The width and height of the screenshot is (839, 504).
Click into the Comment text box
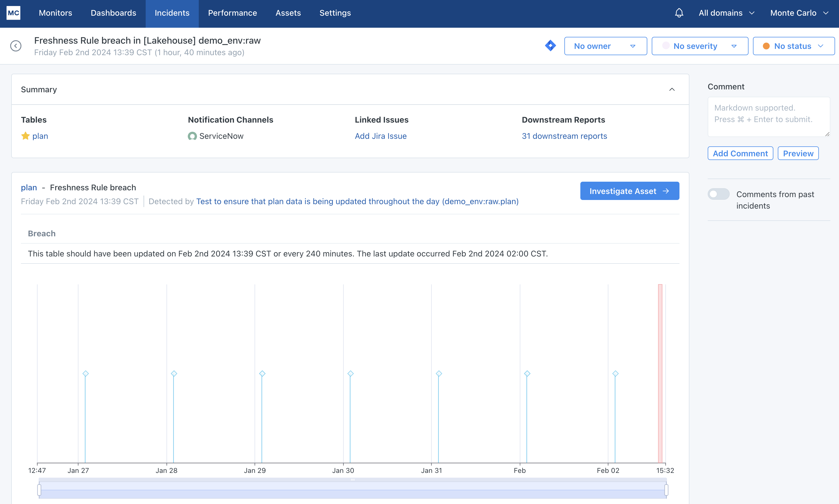768,117
